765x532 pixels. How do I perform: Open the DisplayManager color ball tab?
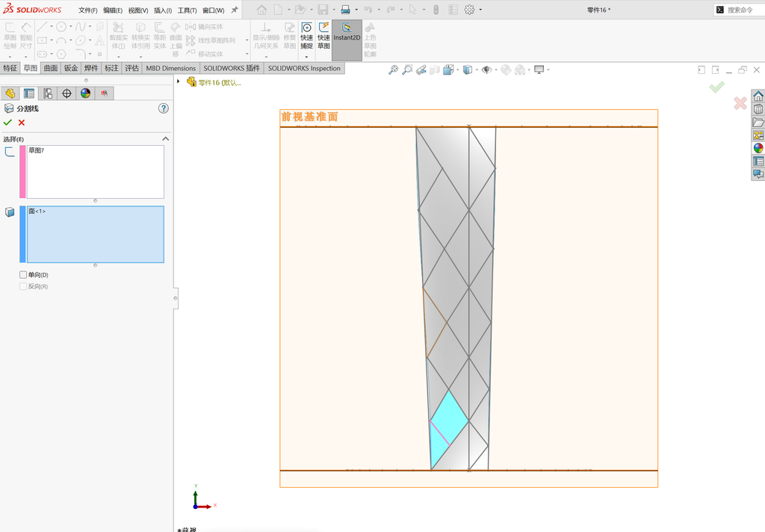tap(85, 93)
